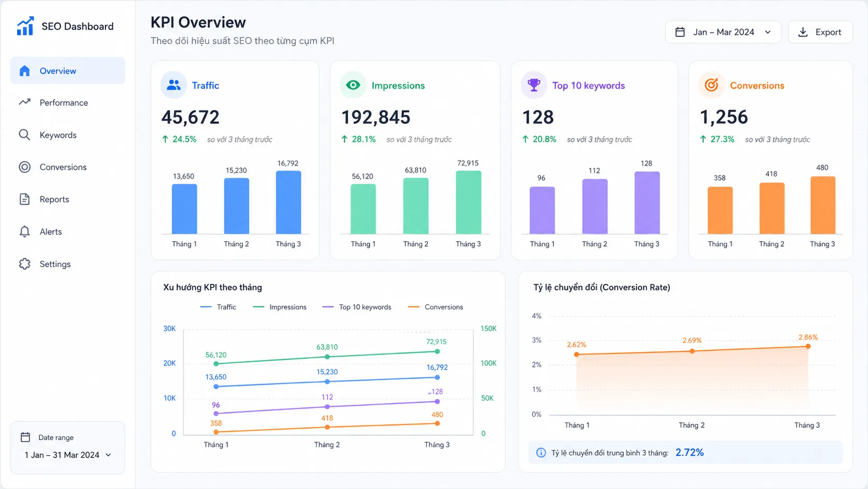This screenshot has height=489, width=868.
Task: Click the Reports document icon
Action: (x=24, y=199)
